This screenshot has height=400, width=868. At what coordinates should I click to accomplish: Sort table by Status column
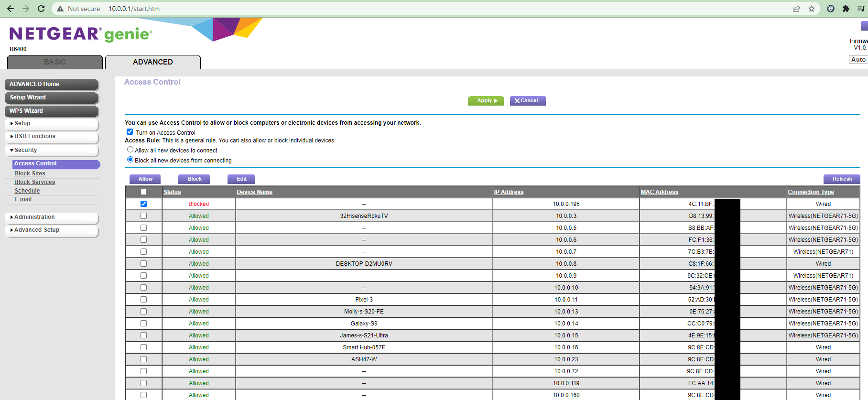click(x=172, y=192)
